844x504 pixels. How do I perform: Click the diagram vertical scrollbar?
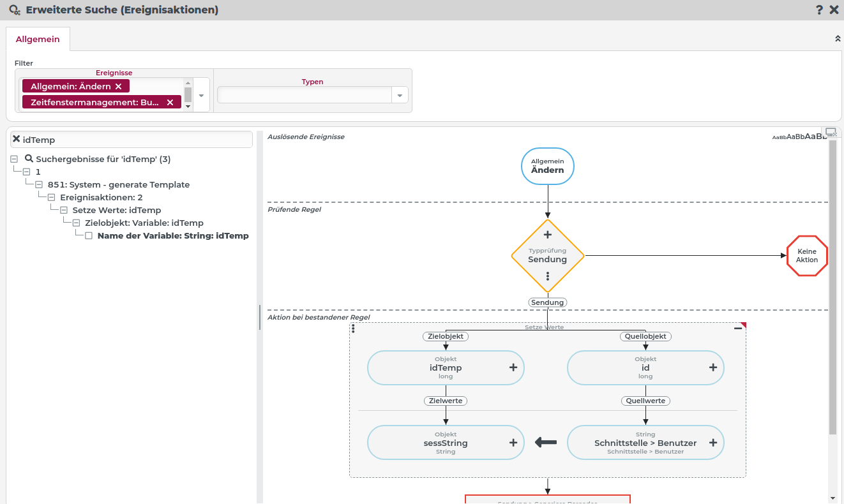pos(833,287)
